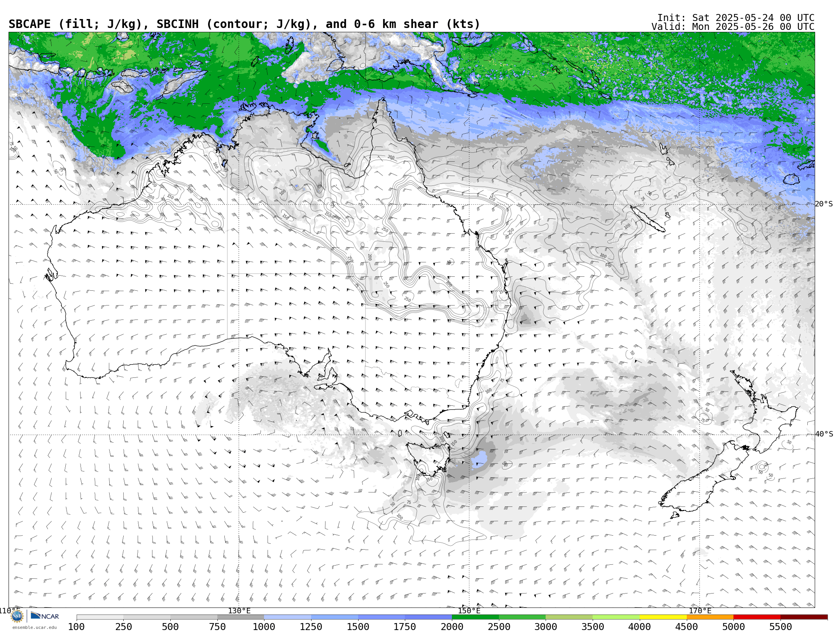The width and height of the screenshot is (840, 632).
Task: Click the 1000 colorbar tick label
Action: [264, 627]
